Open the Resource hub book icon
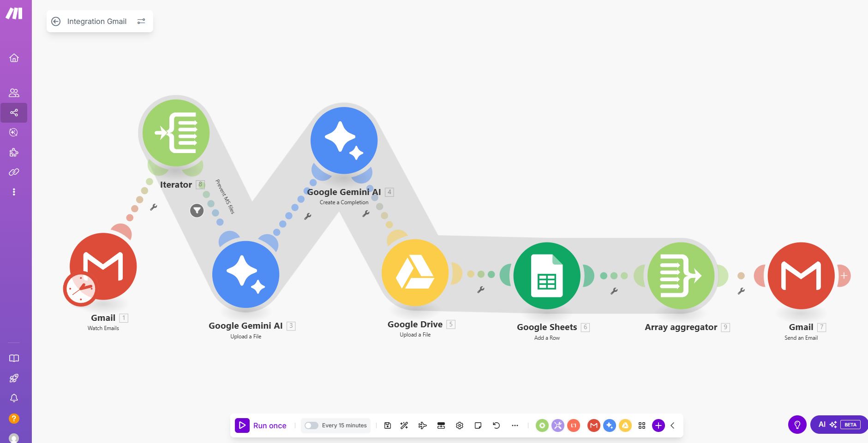This screenshot has width=868, height=443. (14, 358)
